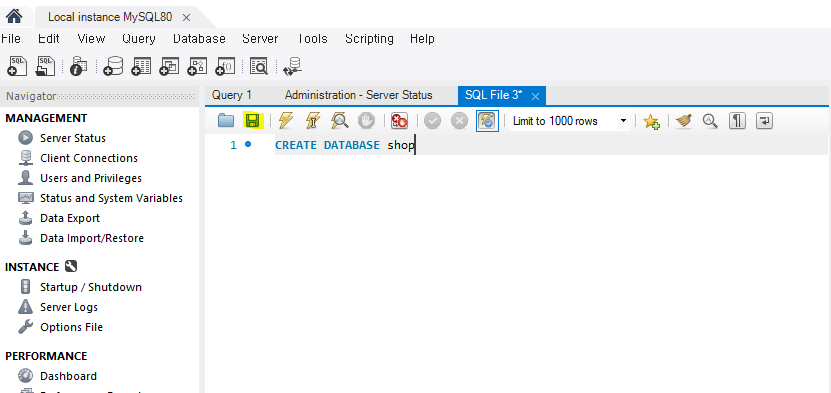Toggle auto-commit mode button
Screen dimensions: 831x393
coord(487,121)
